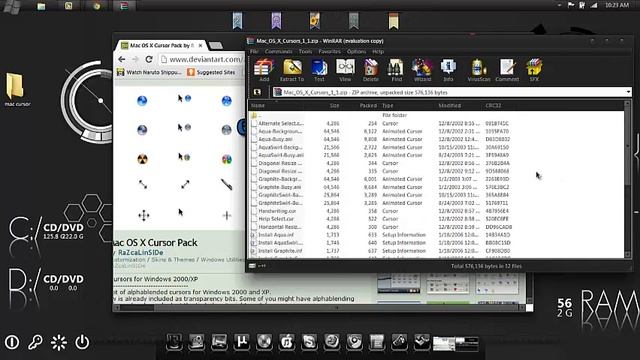Click the Find icon in WinRAR
The width and height of the screenshot is (640, 360).
[396, 70]
